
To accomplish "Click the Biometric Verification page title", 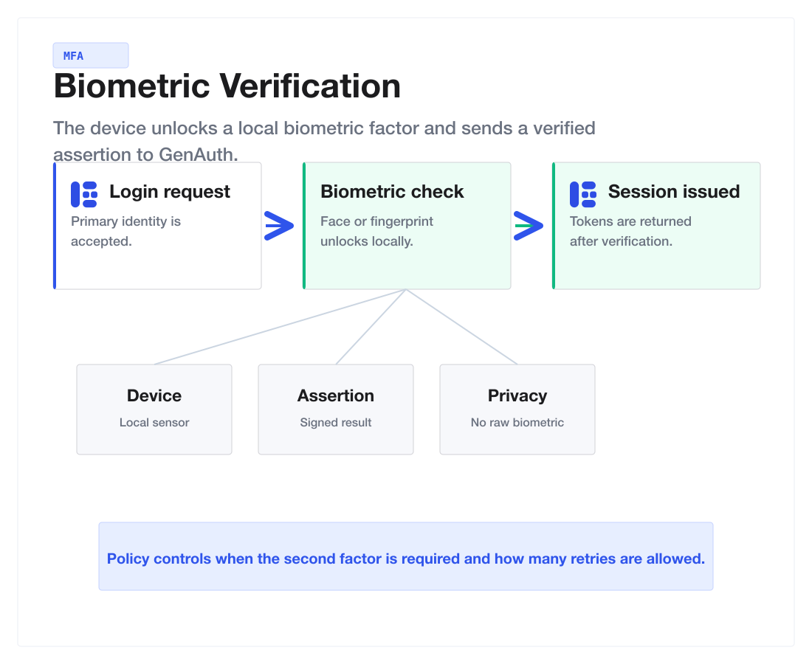I will coord(227,86).
